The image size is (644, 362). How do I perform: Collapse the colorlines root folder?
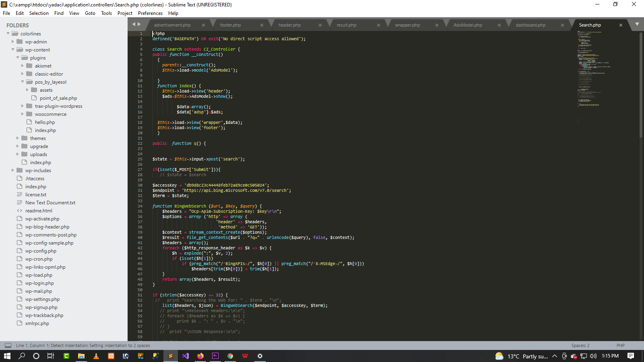[8, 34]
